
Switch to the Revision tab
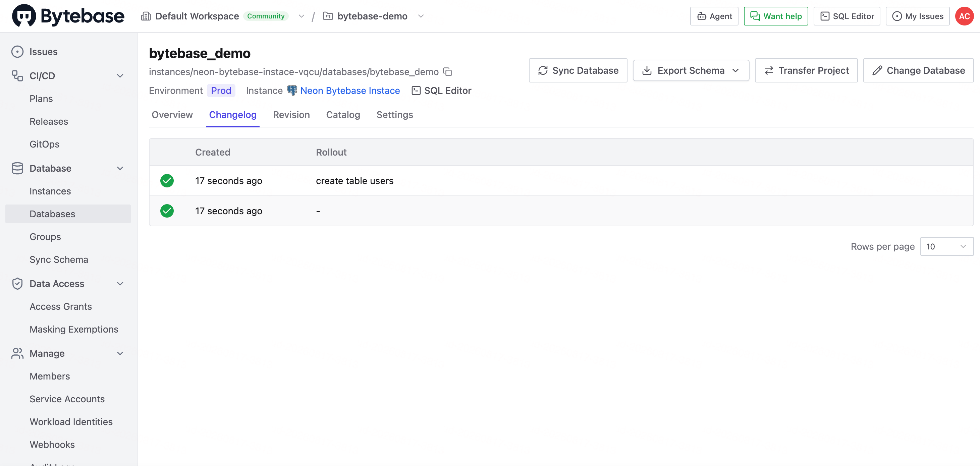point(291,115)
